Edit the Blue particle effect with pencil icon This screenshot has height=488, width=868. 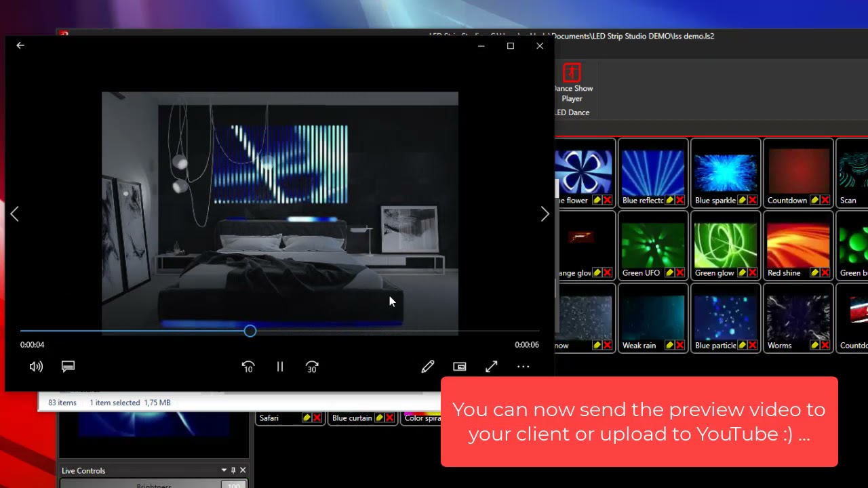click(x=742, y=346)
